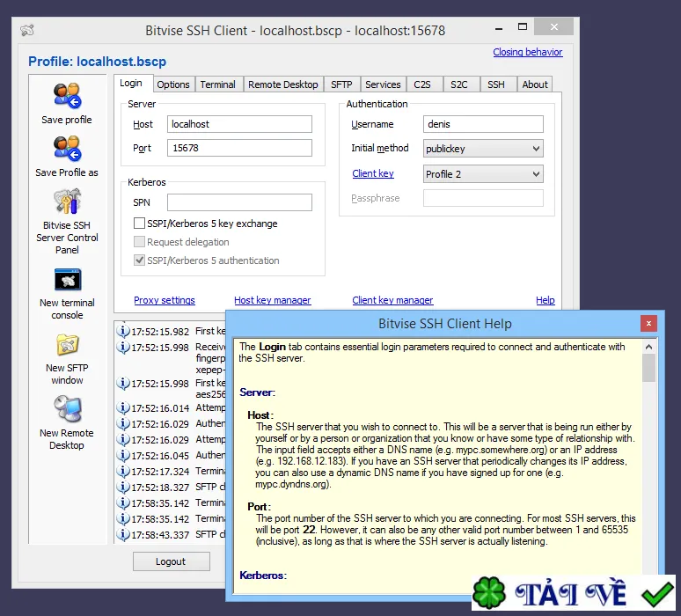Click the Save profile icon

pyautogui.click(x=68, y=95)
